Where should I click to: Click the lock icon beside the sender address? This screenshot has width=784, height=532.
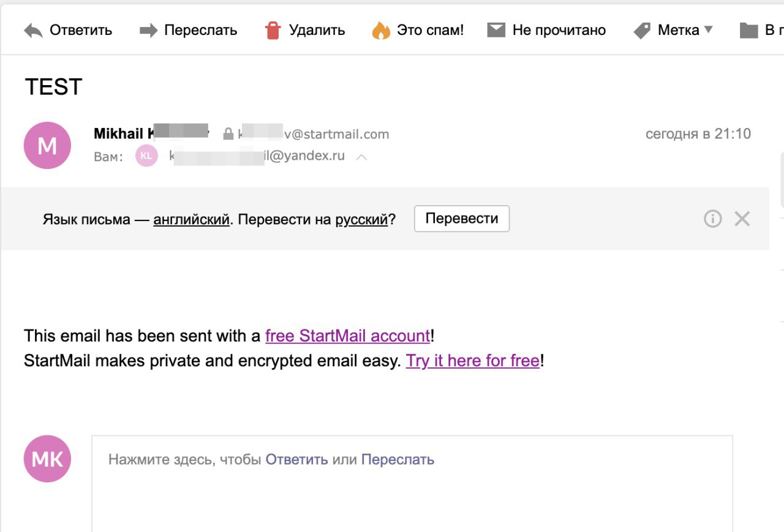pyautogui.click(x=228, y=133)
